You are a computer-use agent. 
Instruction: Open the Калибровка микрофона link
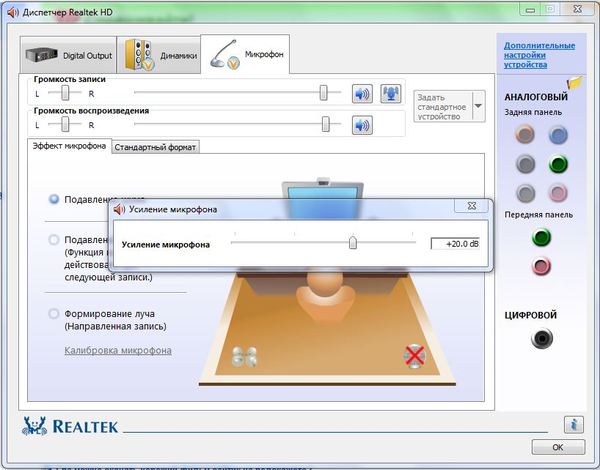(x=118, y=350)
